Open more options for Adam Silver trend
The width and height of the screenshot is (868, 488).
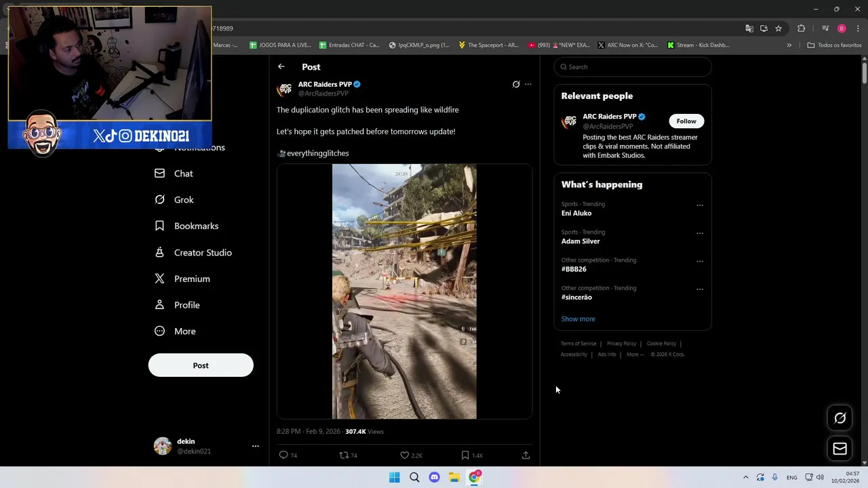pos(700,233)
